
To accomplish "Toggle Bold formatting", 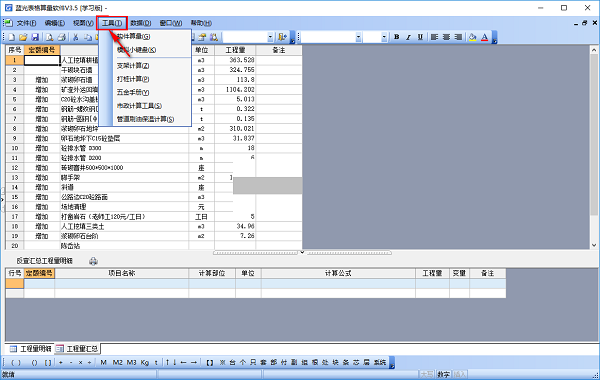I will pyautogui.click(x=397, y=37).
